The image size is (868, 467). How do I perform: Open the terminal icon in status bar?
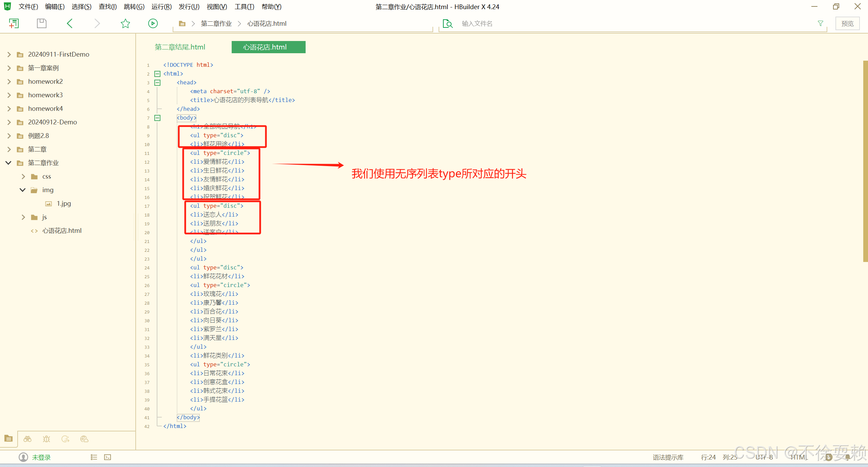click(108, 457)
